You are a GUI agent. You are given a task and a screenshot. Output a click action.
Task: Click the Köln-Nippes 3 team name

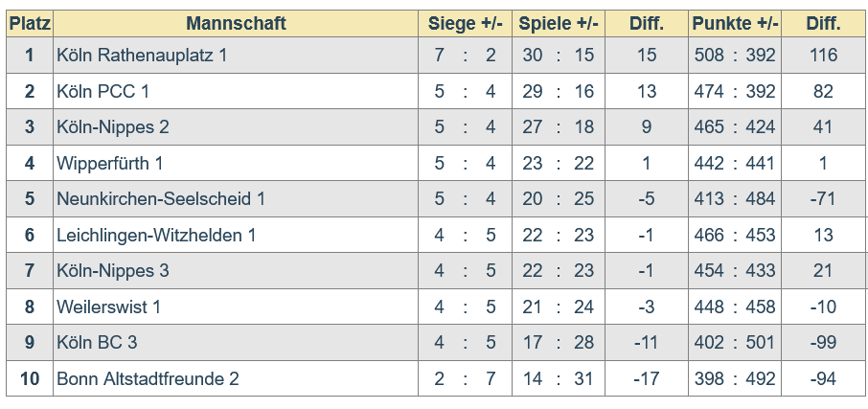pyautogui.click(x=113, y=271)
